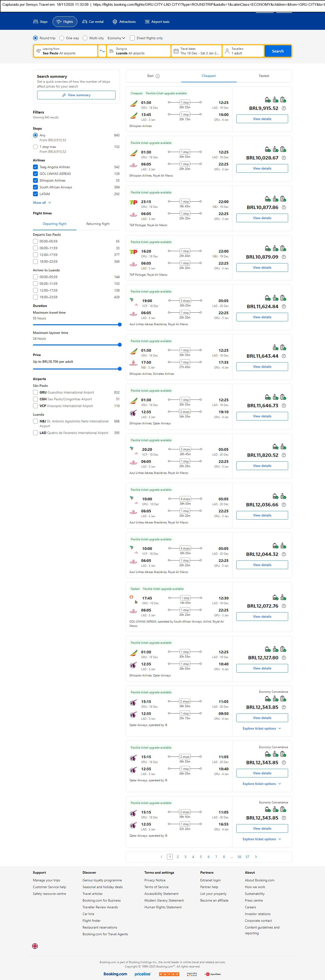
Task: Click the calendar icon in the Travel dates field
Action: point(176,51)
